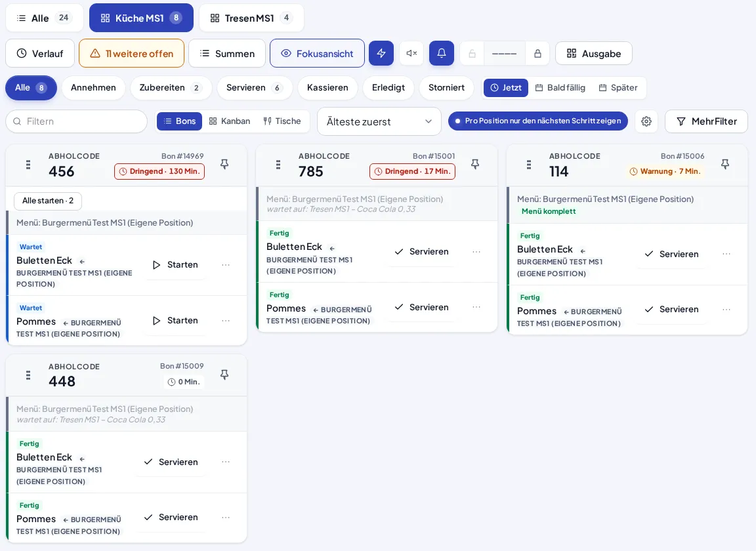756x551 pixels.
Task: Filter by Servieren status
Action: click(x=255, y=88)
